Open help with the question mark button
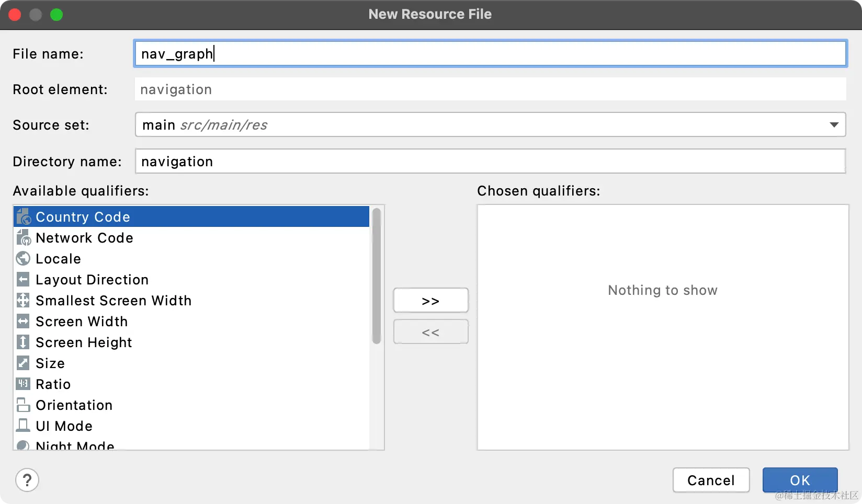862x504 pixels. tap(27, 480)
